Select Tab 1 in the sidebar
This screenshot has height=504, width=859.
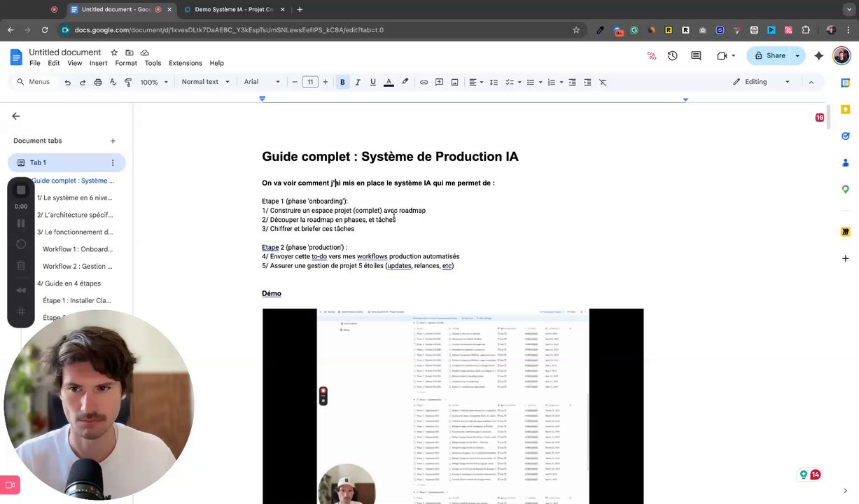click(67, 162)
